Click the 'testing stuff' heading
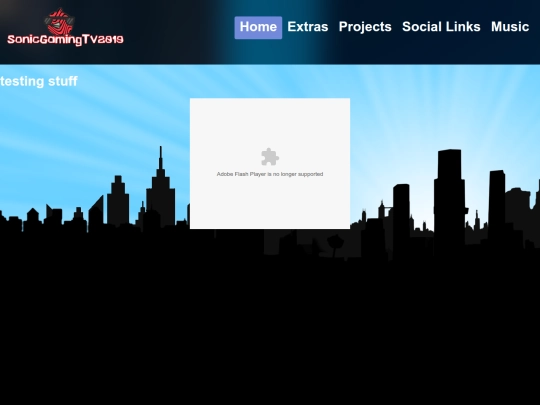The width and height of the screenshot is (540, 405). (39, 82)
